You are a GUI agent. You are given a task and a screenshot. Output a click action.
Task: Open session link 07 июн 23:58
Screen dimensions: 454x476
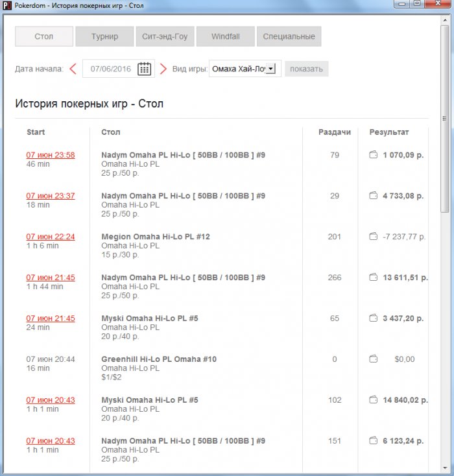pos(51,155)
